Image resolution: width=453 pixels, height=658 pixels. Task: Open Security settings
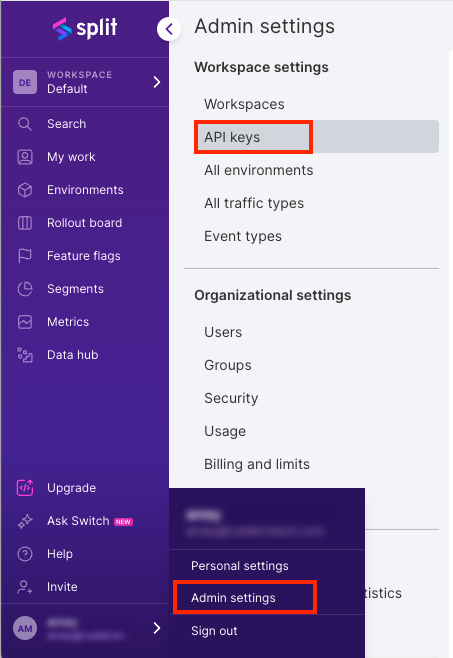point(231,398)
